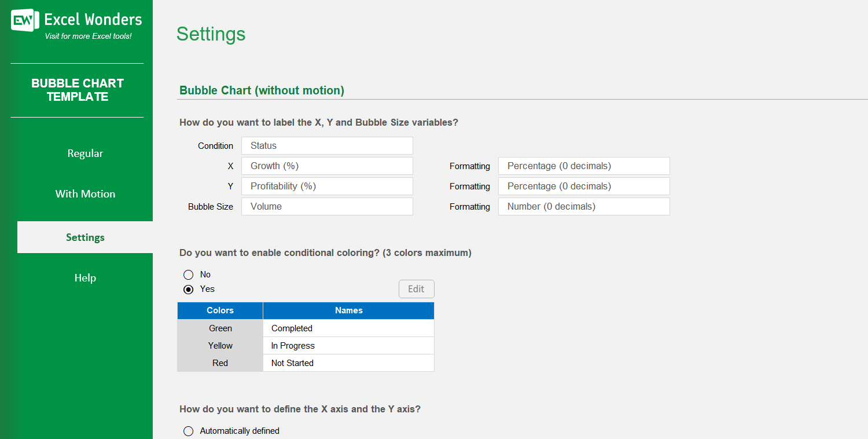Select the Settings sidebar entry
Image resolution: width=868 pixels, height=439 pixels.
click(x=84, y=237)
